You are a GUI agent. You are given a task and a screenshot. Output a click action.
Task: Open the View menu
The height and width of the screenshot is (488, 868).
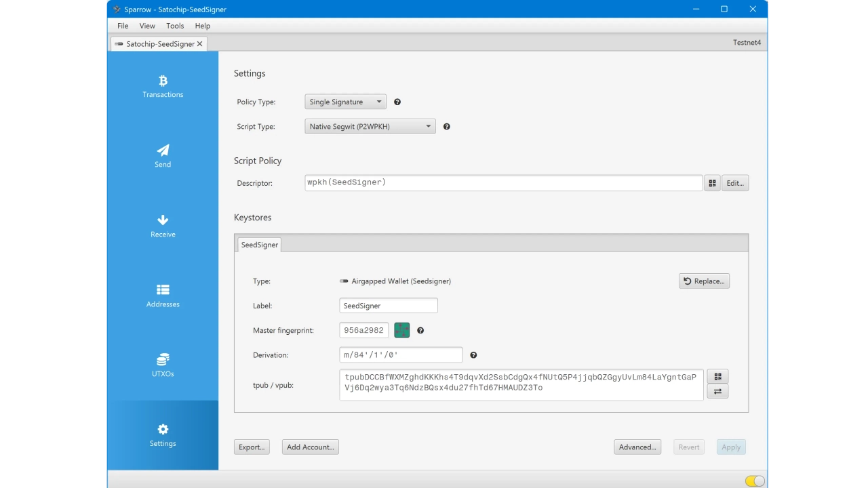(x=147, y=26)
